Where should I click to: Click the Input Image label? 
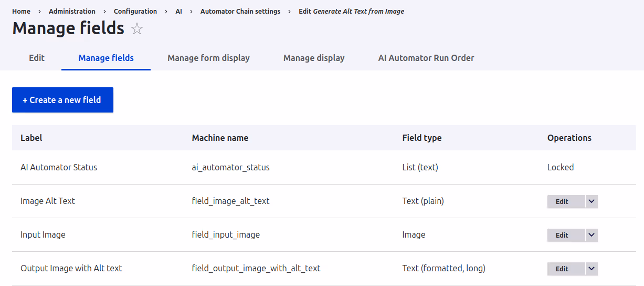(x=43, y=234)
